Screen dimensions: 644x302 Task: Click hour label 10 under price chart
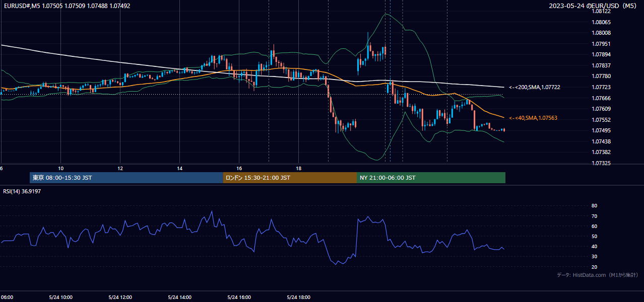coord(61,168)
